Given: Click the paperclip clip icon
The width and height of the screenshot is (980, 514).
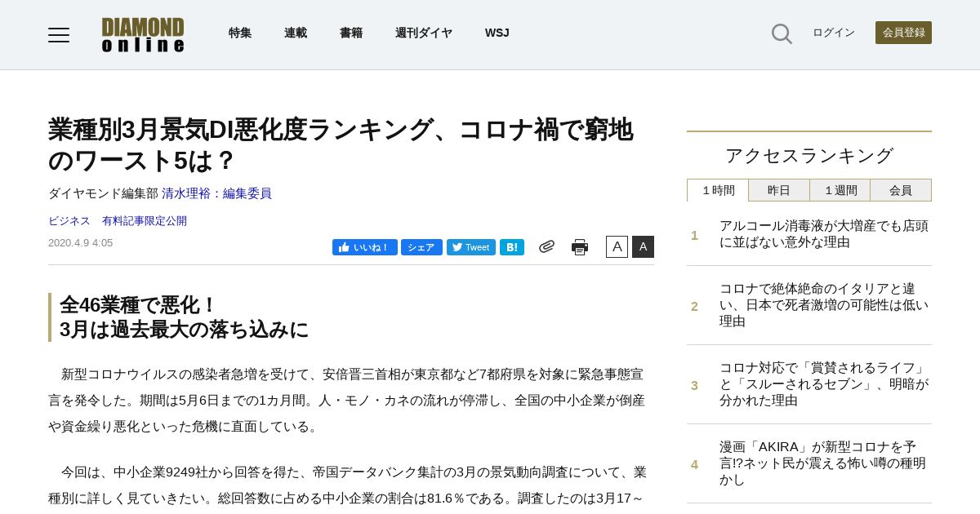Looking at the screenshot, I should coord(546,246).
